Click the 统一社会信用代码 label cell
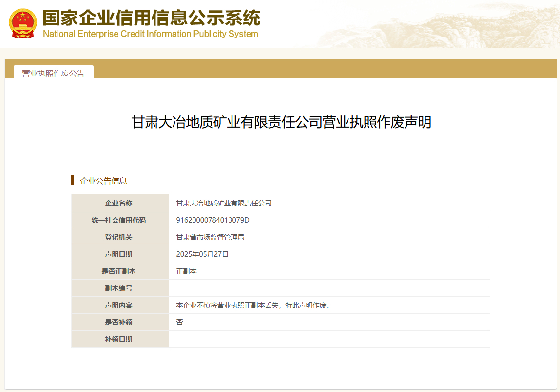Viewport: 560px width, 392px height. tap(120, 220)
